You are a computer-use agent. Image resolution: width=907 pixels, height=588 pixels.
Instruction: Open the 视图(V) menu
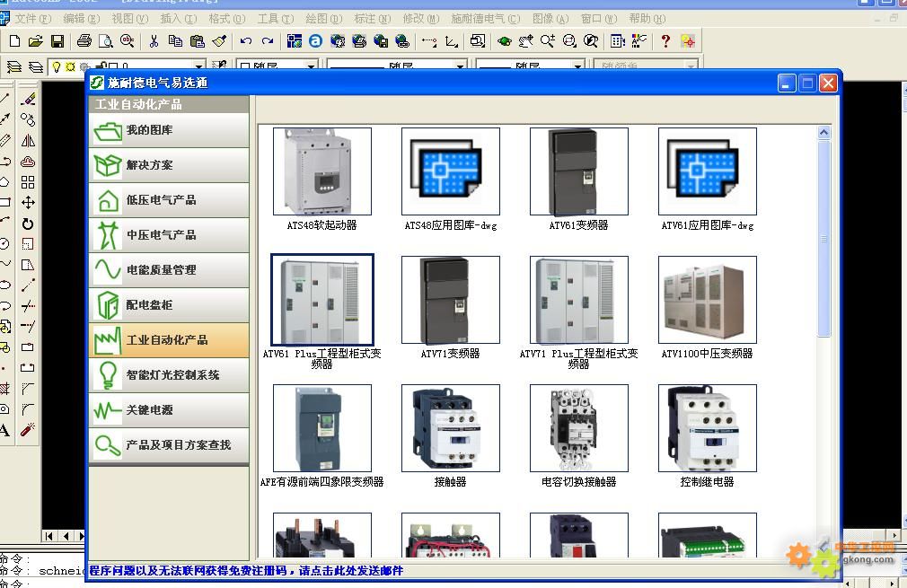(x=130, y=19)
